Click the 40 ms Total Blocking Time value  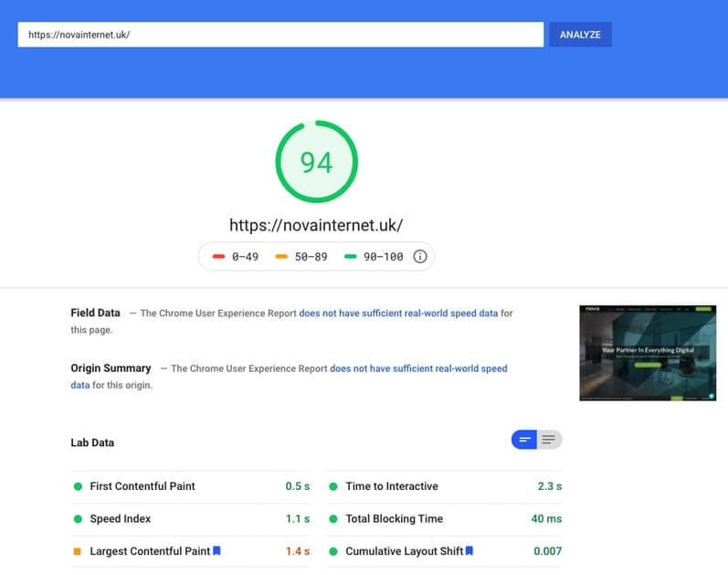546,518
